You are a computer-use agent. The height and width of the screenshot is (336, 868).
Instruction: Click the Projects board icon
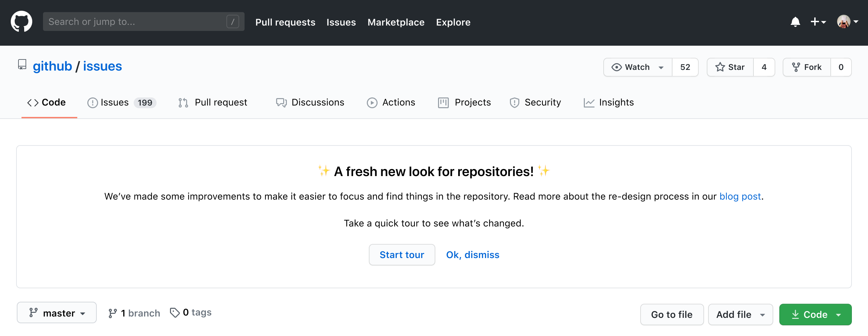(443, 103)
